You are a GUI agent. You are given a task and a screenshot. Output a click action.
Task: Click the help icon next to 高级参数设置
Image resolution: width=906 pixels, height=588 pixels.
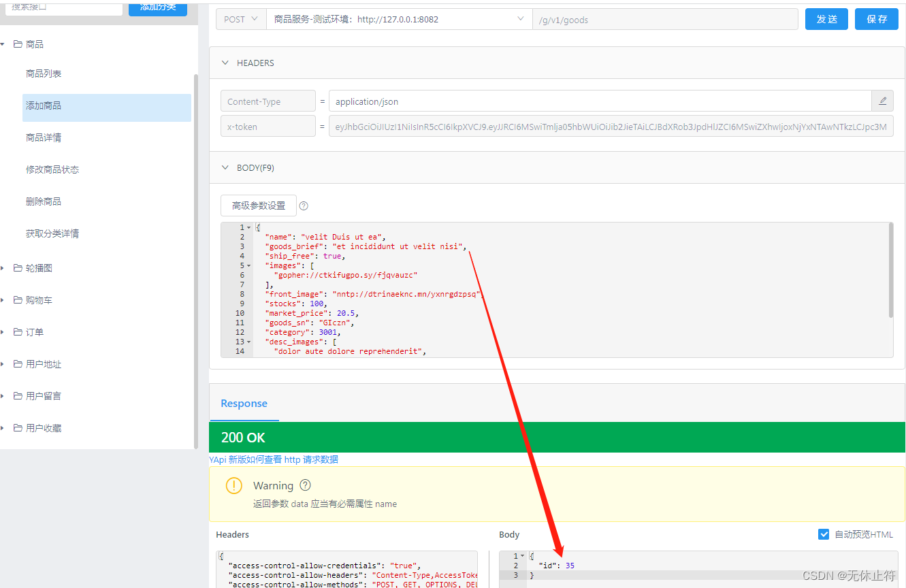(304, 206)
